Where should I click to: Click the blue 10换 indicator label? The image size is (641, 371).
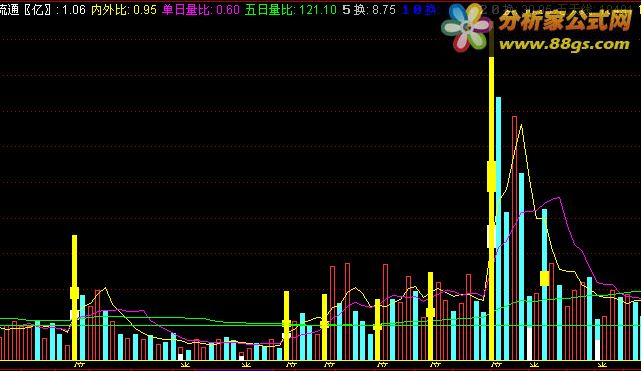[x=420, y=9]
